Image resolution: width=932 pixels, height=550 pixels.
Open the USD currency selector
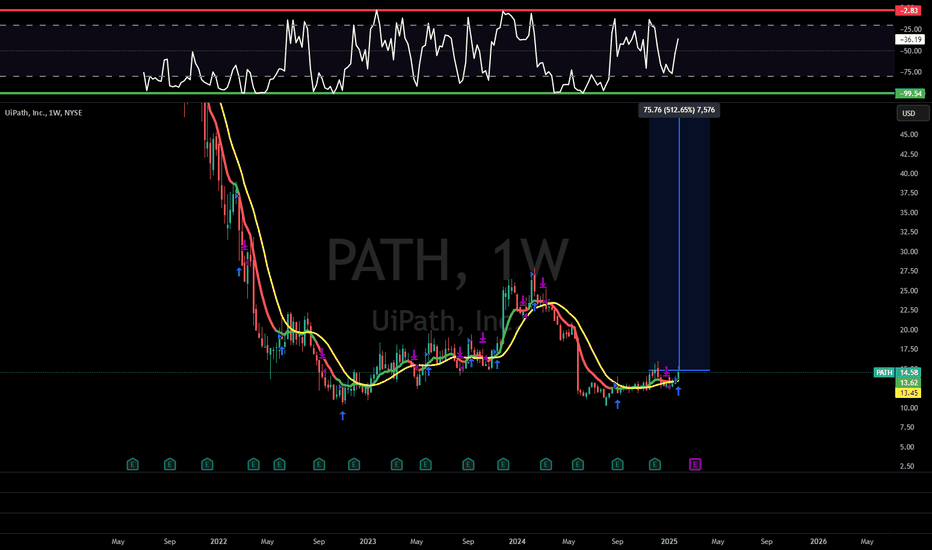click(912, 113)
